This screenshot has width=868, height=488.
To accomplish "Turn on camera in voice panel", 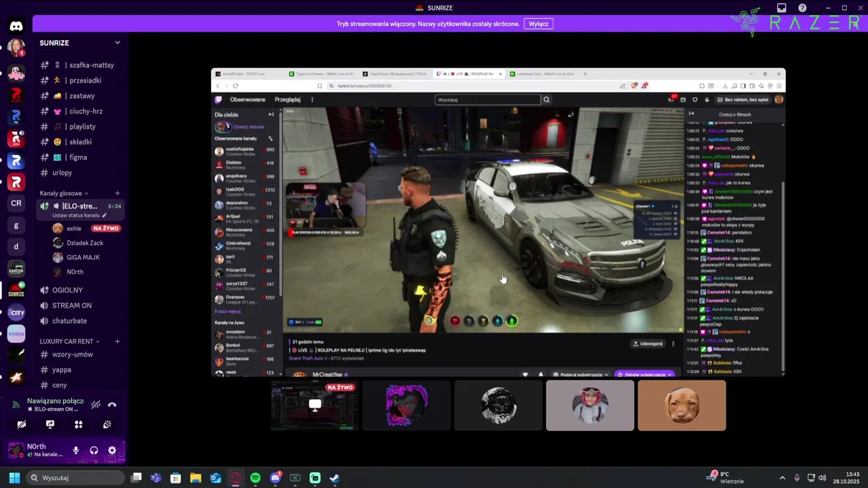I will [x=22, y=424].
